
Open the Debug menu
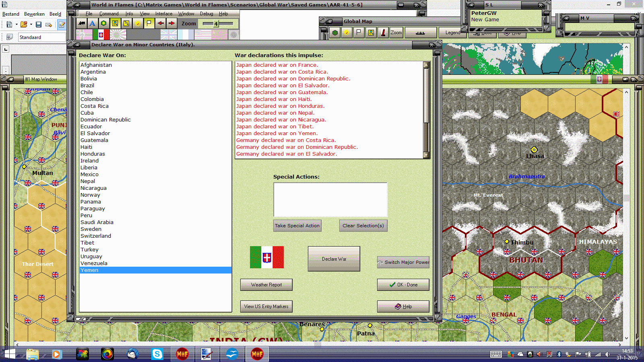(x=206, y=14)
